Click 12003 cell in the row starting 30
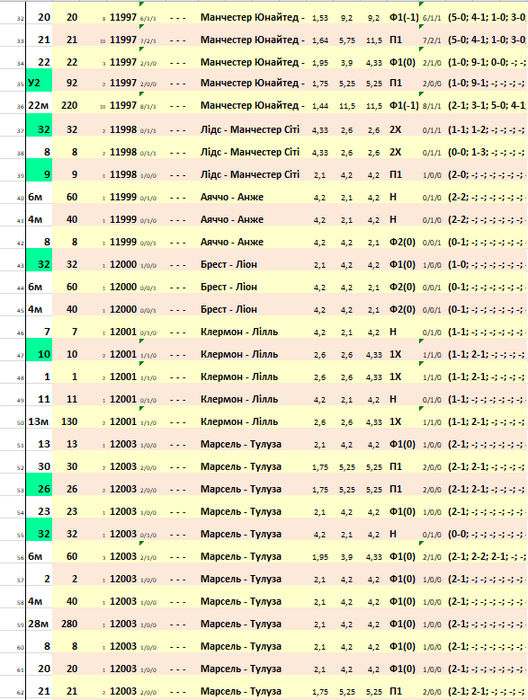This screenshot has width=528, height=700. (123, 467)
